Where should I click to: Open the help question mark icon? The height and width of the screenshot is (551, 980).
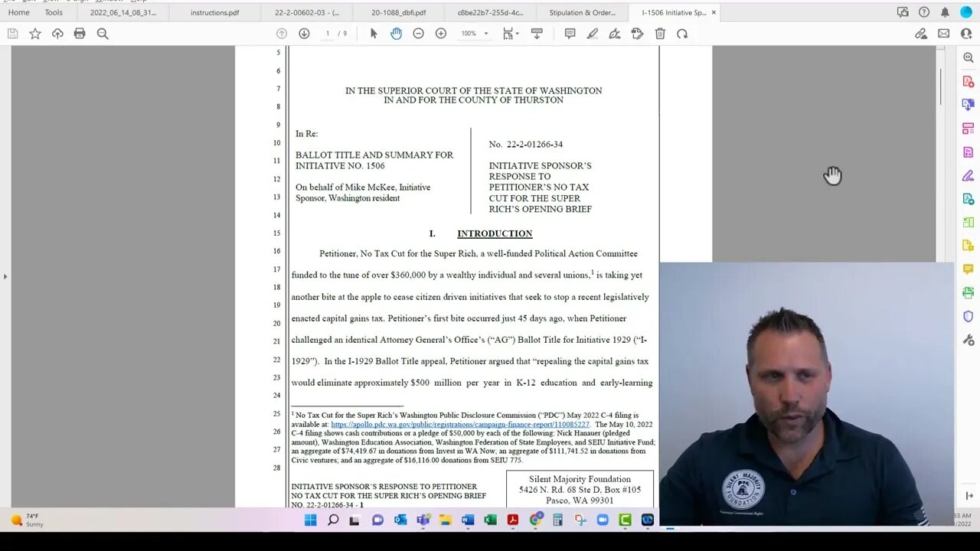click(924, 12)
